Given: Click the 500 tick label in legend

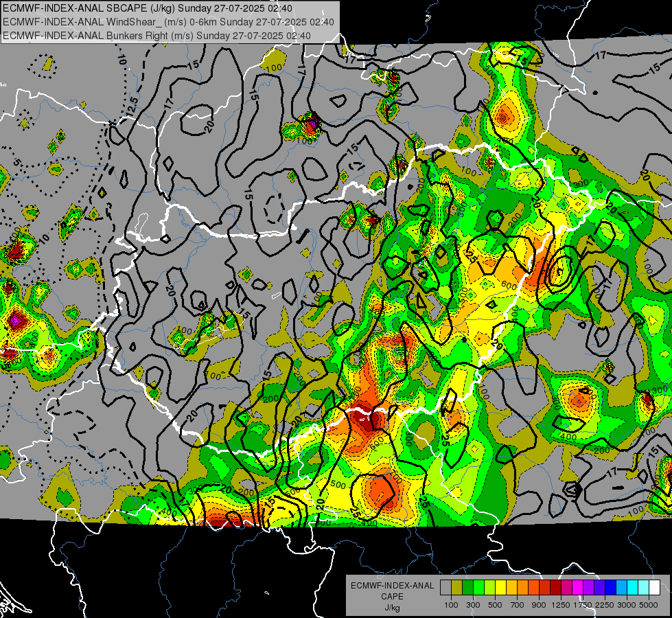Looking at the screenshot, I should pos(495,605).
